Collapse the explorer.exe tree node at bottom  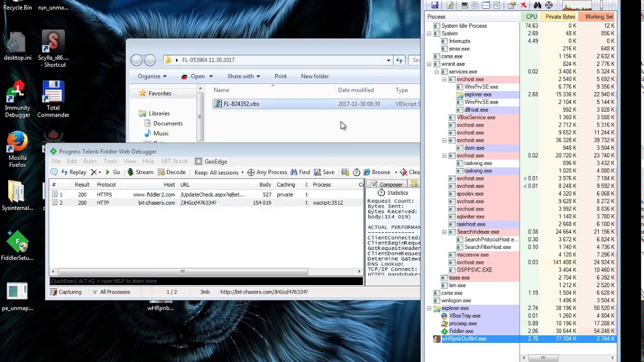click(429, 309)
